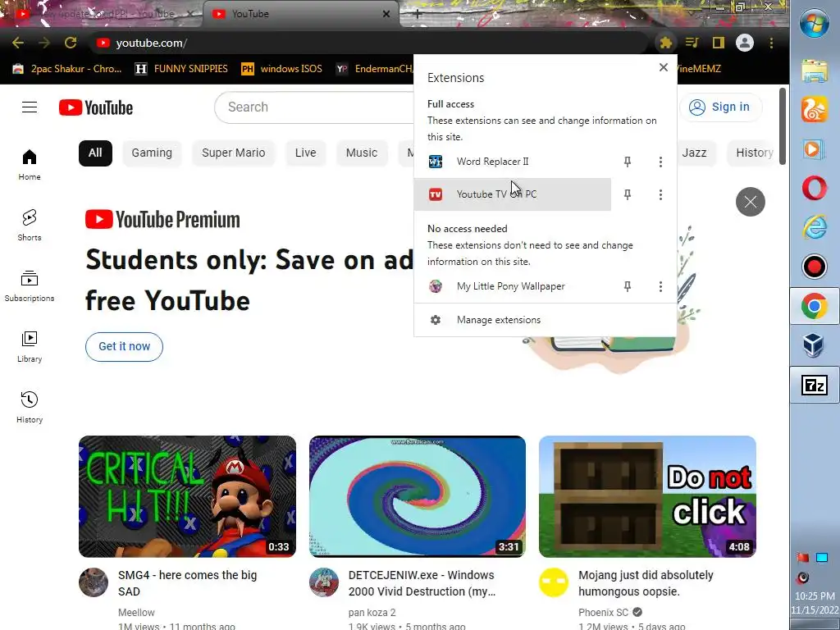Close the Extensions popup
The width and height of the screenshot is (840, 630).
pyautogui.click(x=663, y=67)
